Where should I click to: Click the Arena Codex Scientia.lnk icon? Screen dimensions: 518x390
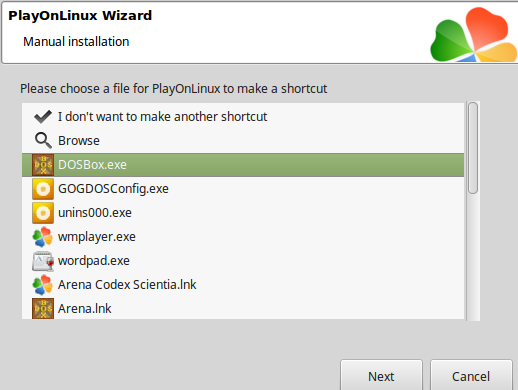tap(43, 285)
